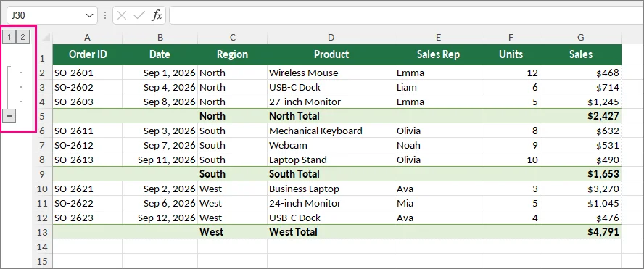Select cell containing SO-2622
The height and width of the screenshot is (269, 644).
88,203
